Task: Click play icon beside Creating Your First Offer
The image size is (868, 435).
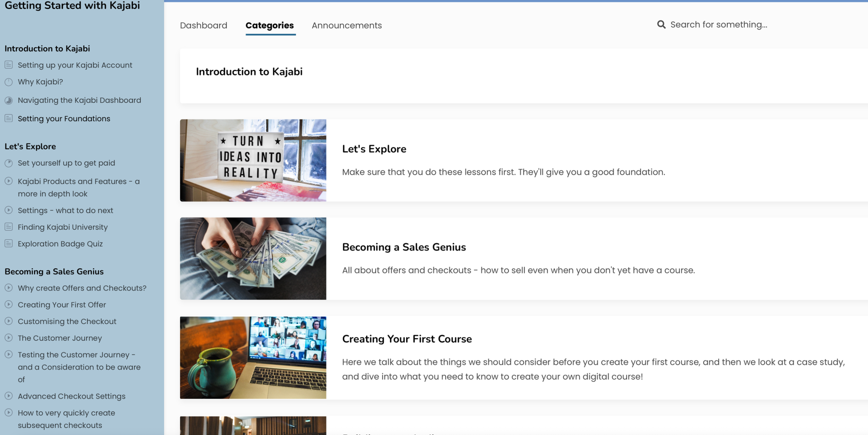Action: tap(9, 305)
